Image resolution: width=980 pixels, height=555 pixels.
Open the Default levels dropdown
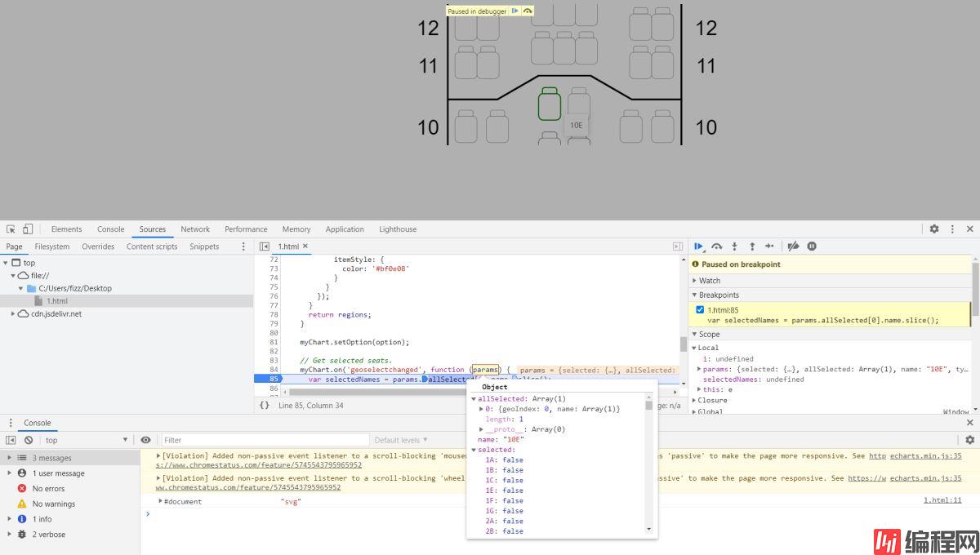coord(400,440)
